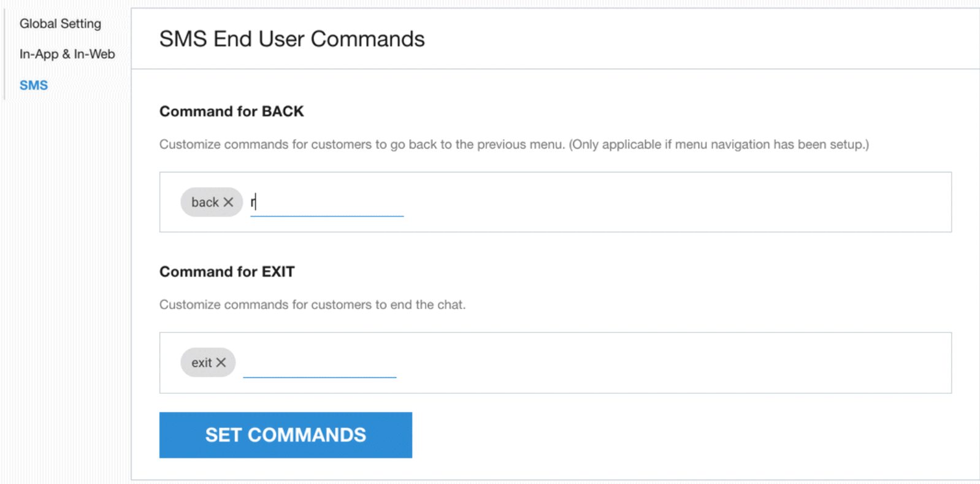The height and width of the screenshot is (484, 980).
Task: Click the "go back to previous menu" description
Action: click(362, 145)
